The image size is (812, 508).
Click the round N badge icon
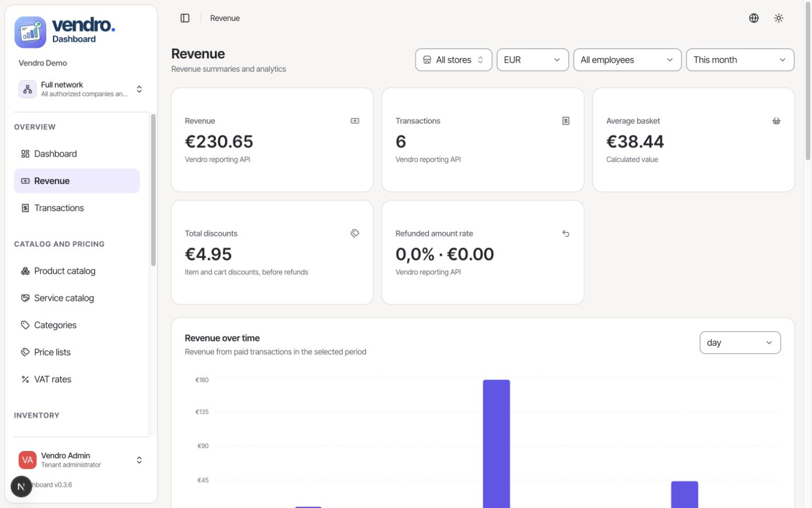tap(21, 486)
